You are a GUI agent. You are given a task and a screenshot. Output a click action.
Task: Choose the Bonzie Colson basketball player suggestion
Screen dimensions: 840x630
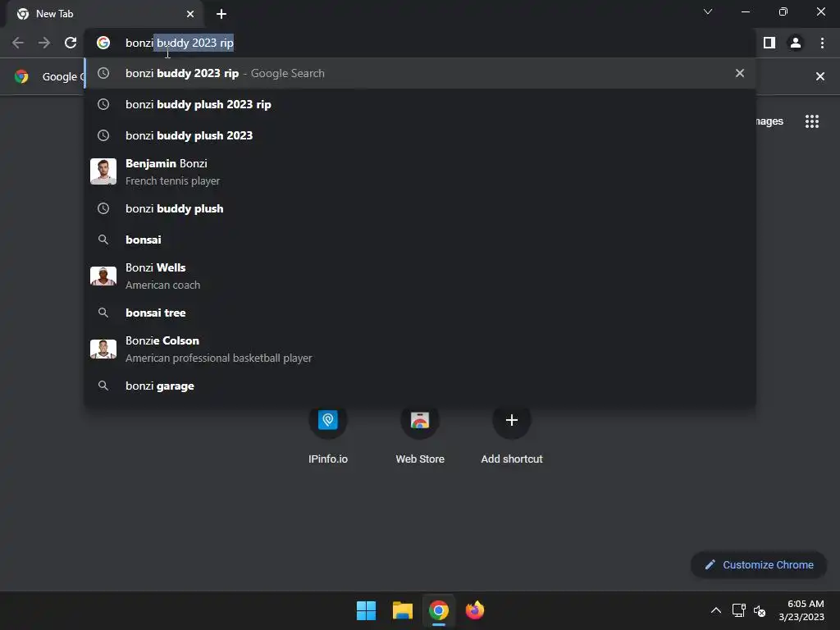(420, 349)
